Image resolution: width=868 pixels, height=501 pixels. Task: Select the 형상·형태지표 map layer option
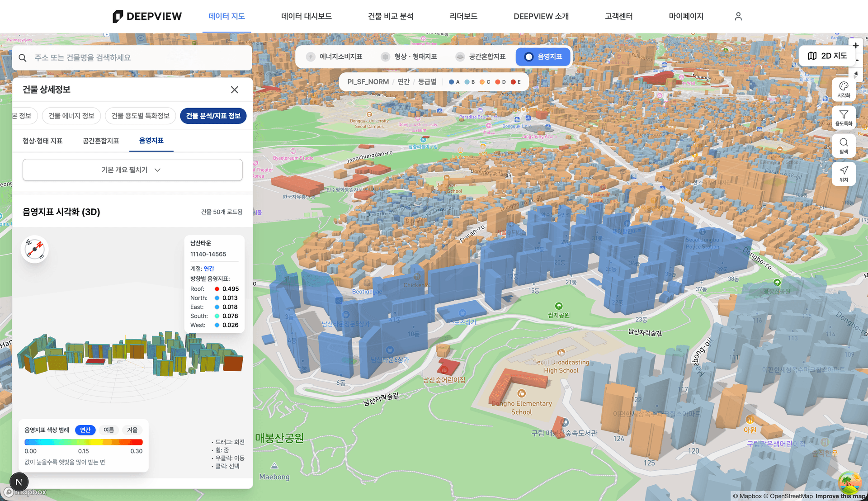pyautogui.click(x=409, y=57)
